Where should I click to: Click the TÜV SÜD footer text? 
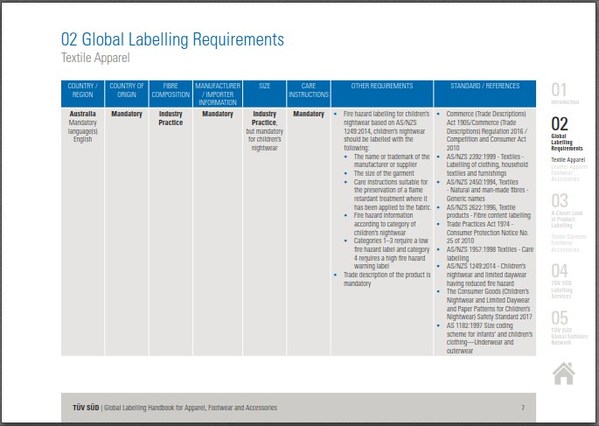[x=86, y=408]
